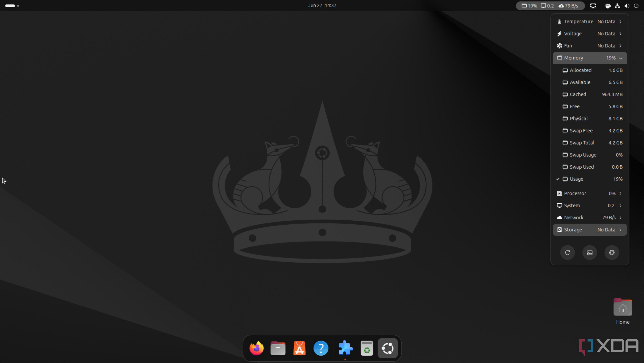This screenshot has width=644, height=363.
Task: Open Activities workspace indicator pill
Action: pyautogui.click(x=12, y=5)
